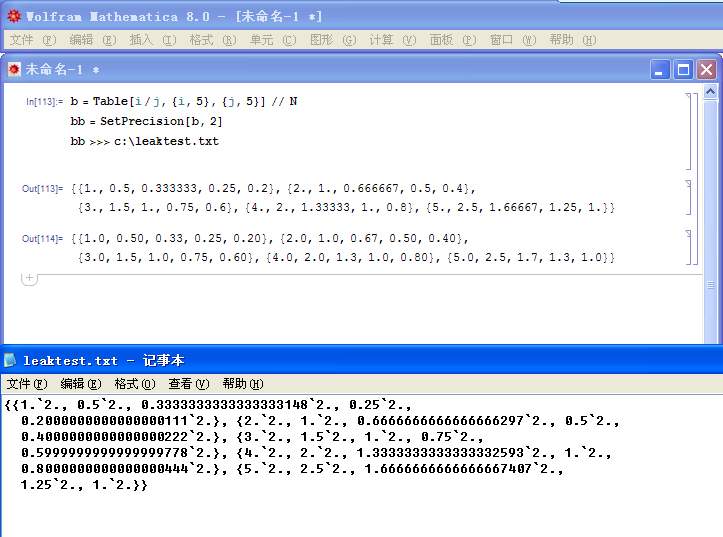
Task: Open Notepad's 格式 (O) menu
Action: pyautogui.click(x=135, y=384)
